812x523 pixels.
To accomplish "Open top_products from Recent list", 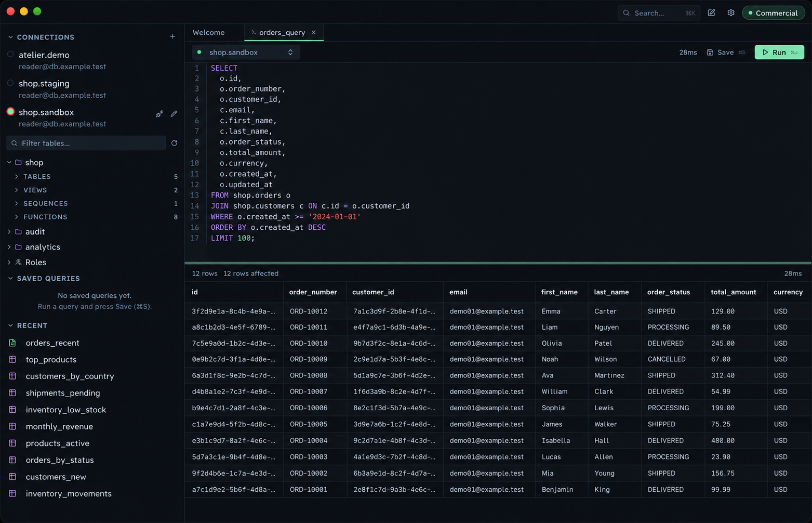I will (51, 360).
